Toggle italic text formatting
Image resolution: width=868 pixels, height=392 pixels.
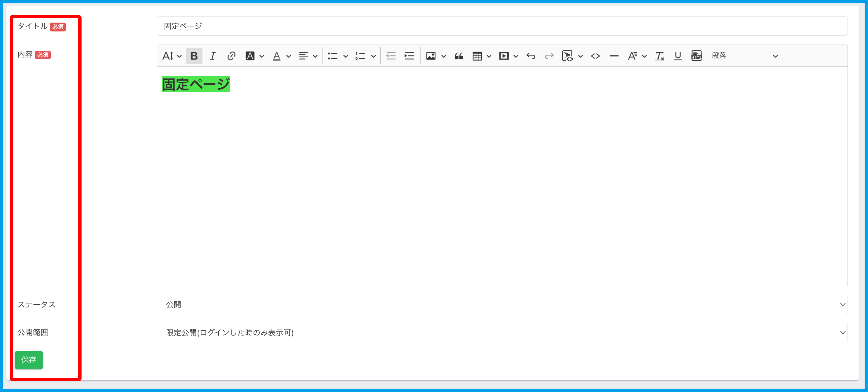click(x=212, y=56)
